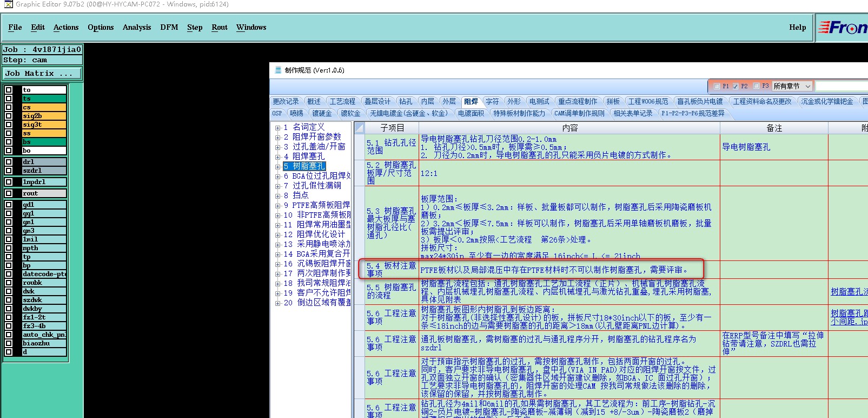Expand tree node 4 阻焊塞孔
Screen dimensions: 868x418
(278, 157)
